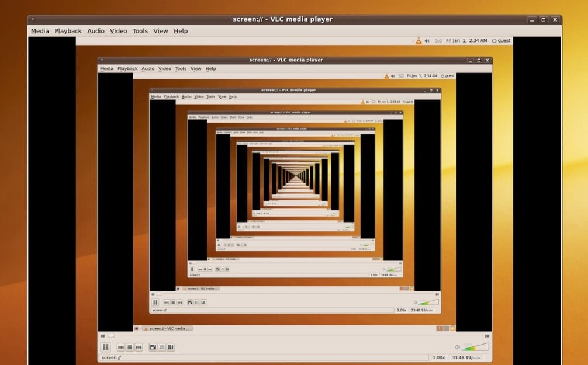588x365 pixels.
Task: Toggle fullscreen icon in second-largest VLC window
Action: [153, 347]
